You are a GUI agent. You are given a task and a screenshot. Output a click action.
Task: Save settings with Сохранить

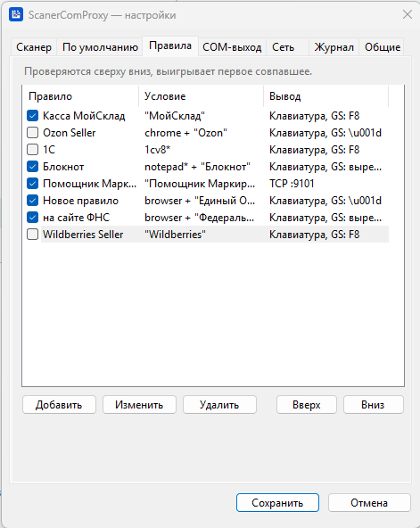click(x=277, y=503)
